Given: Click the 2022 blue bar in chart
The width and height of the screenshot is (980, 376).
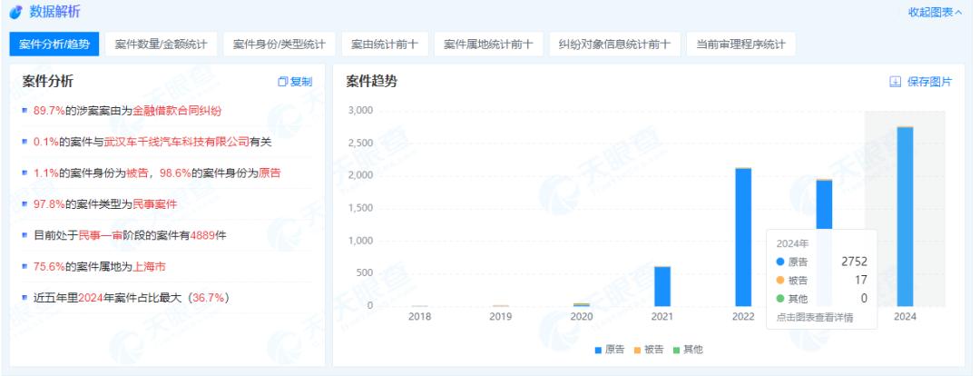Looking at the screenshot, I should (743, 237).
